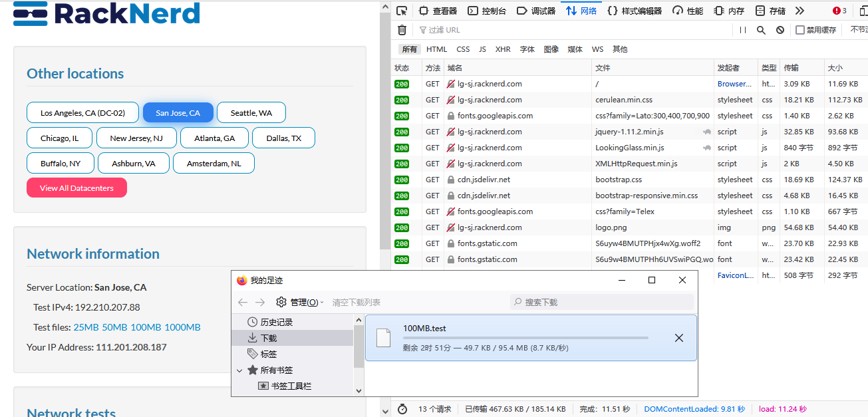
Task: Open the 查看器 inspector panel
Action: 438,11
